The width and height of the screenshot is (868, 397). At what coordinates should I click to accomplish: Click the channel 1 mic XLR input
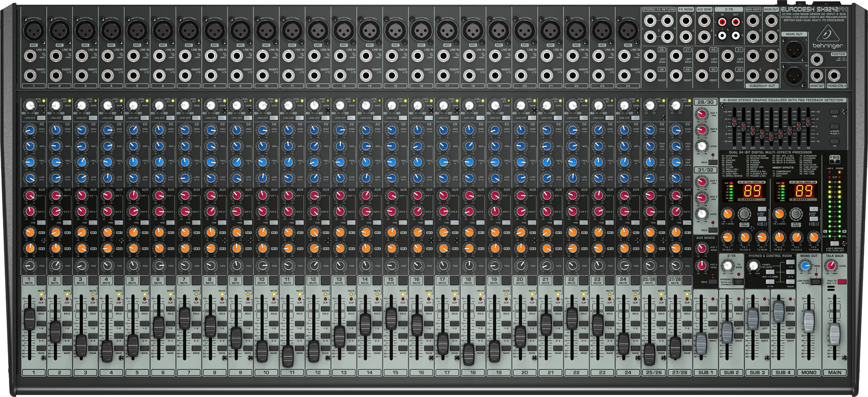(33, 31)
